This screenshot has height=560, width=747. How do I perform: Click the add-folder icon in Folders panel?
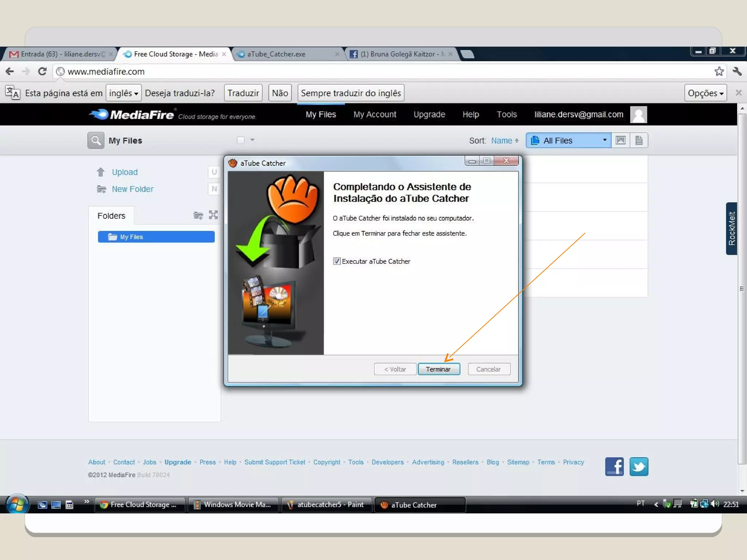tap(198, 215)
